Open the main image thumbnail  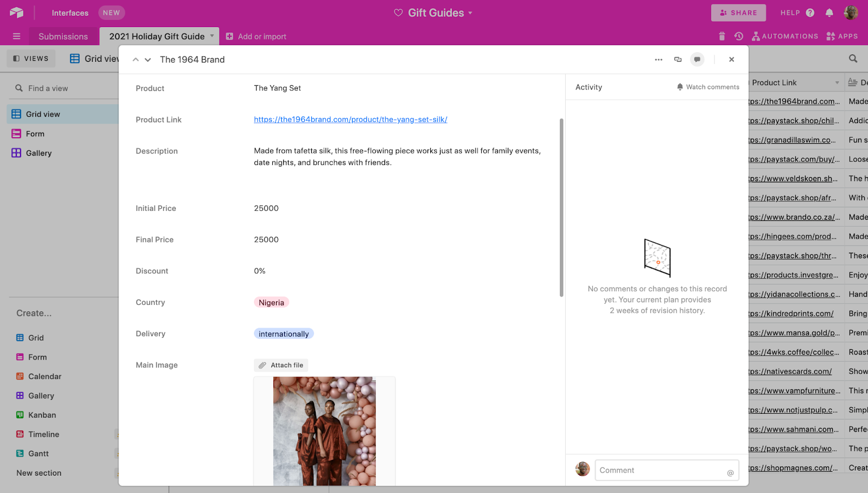tap(324, 431)
